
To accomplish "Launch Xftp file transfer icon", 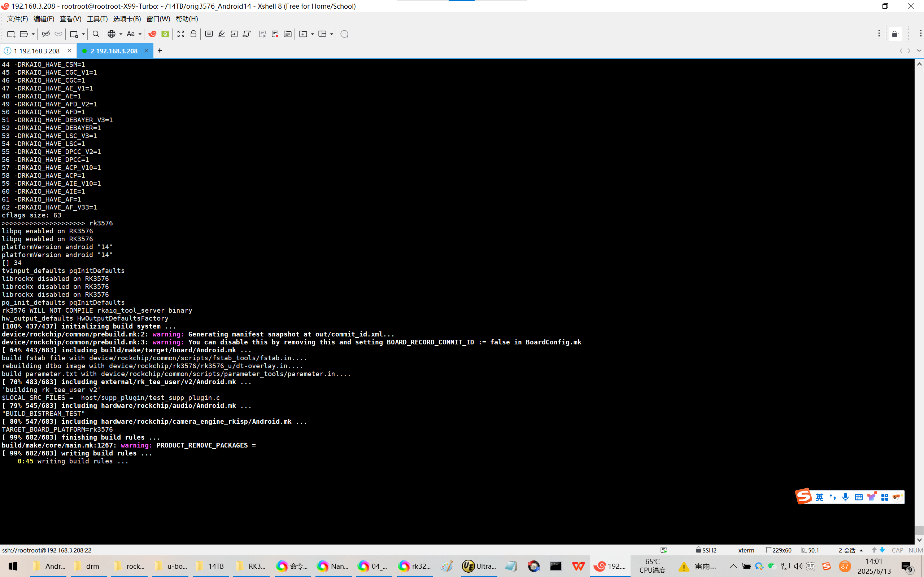I will point(165,34).
